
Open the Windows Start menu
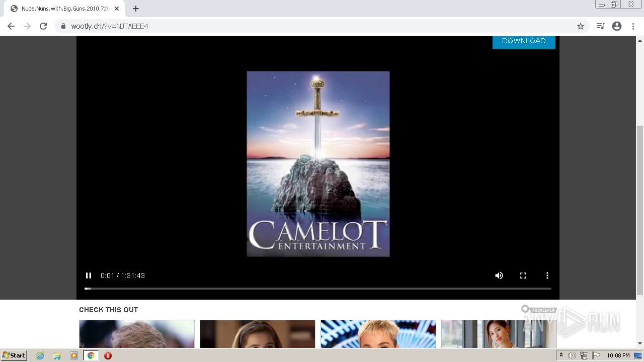click(14, 355)
